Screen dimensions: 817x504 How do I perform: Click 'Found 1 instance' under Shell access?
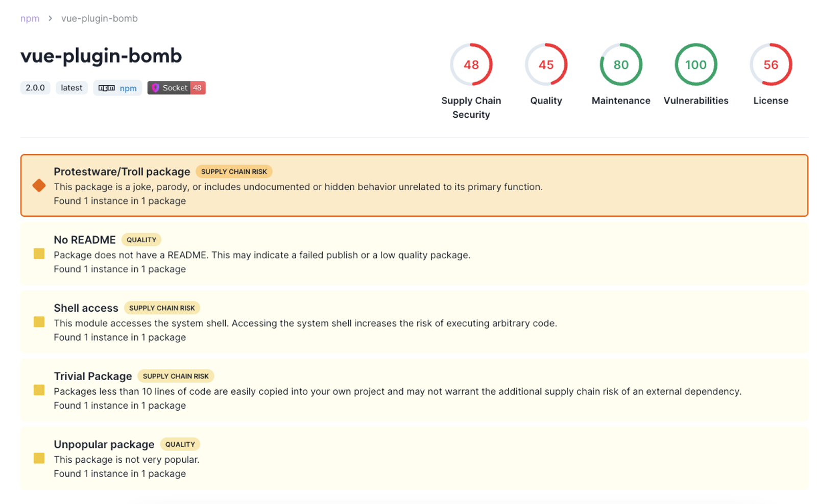coord(120,337)
